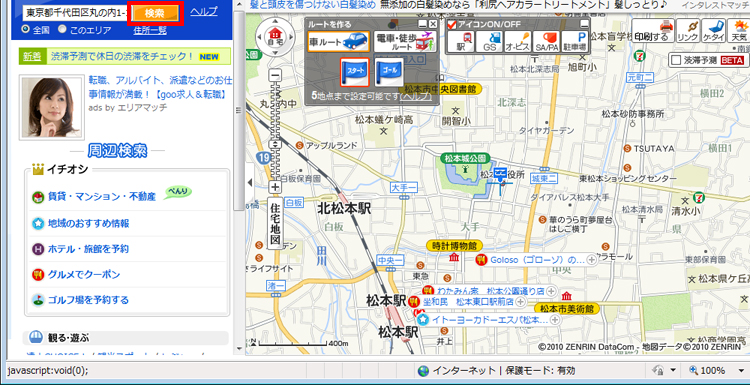
Task: Open ゴルフ場を予約する link
Action: tap(88, 300)
